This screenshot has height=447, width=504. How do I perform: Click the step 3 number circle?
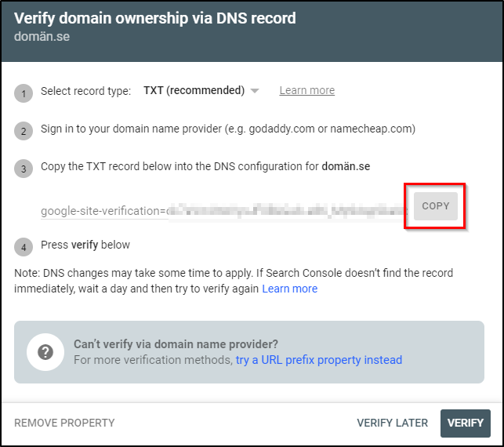[24, 169]
